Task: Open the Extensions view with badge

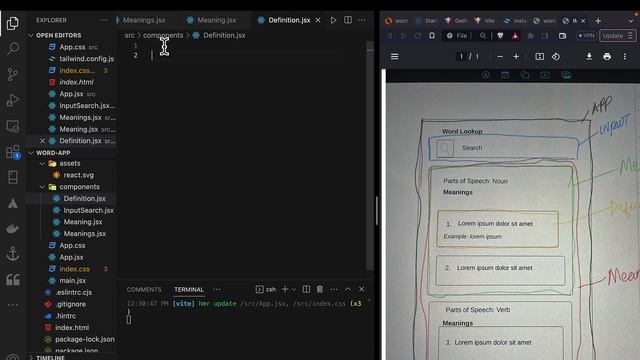Action: [13, 152]
